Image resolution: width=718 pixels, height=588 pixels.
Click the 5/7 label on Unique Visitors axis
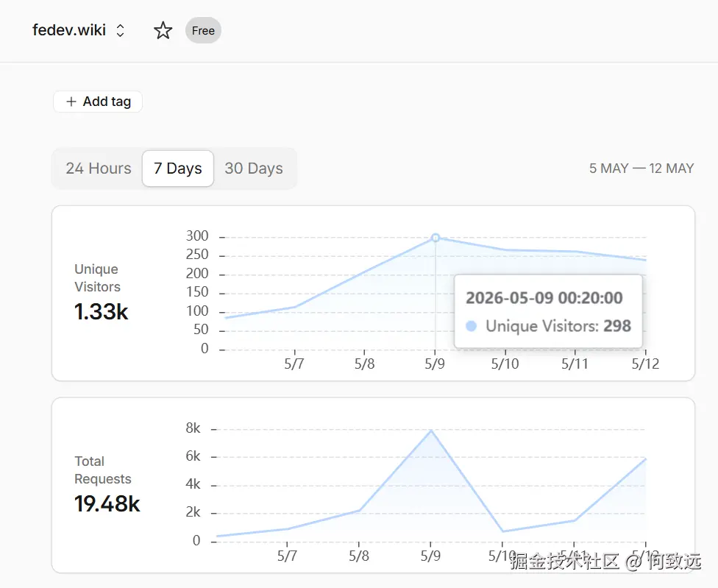294,364
